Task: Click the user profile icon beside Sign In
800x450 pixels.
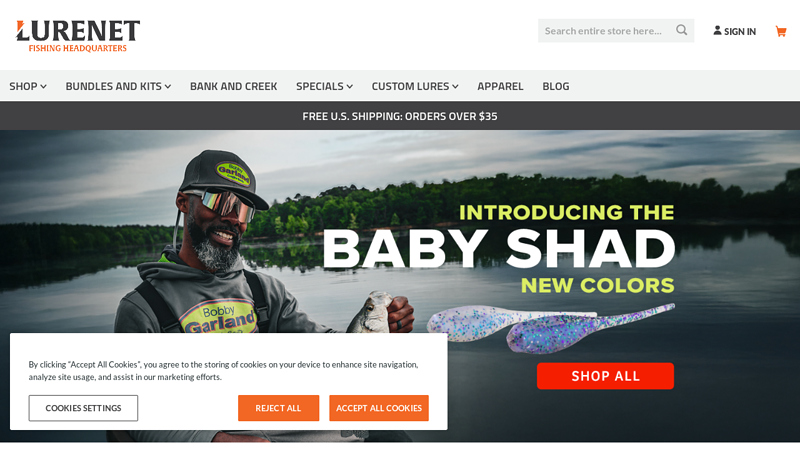Action: 717,31
